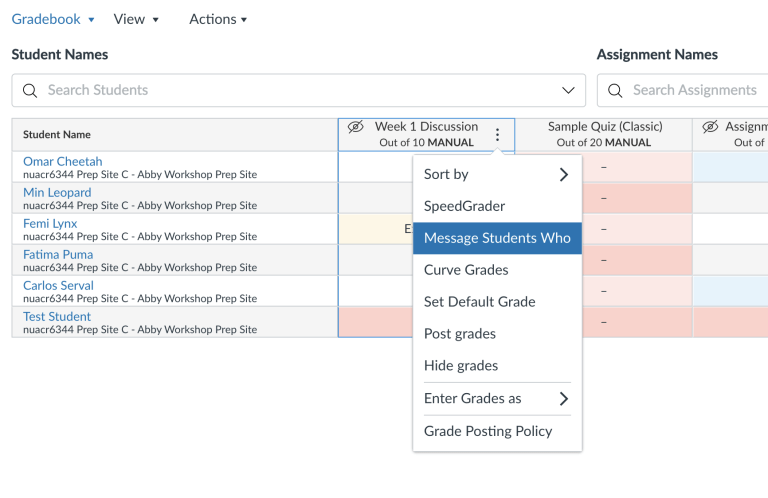Viewport: 768px width, 498px height.
Task: Expand the Sort by submenu
Action: click(497, 174)
